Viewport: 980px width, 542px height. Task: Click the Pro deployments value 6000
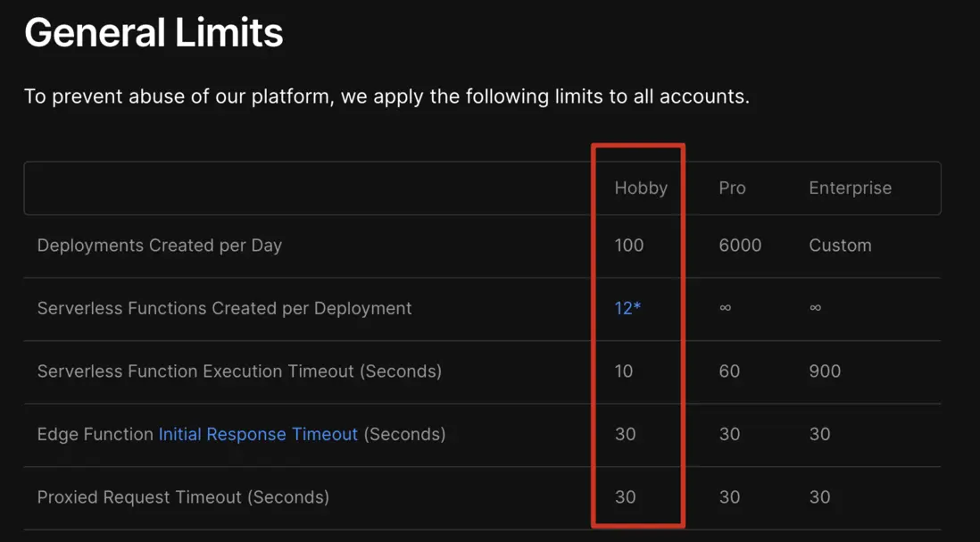pos(740,245)
